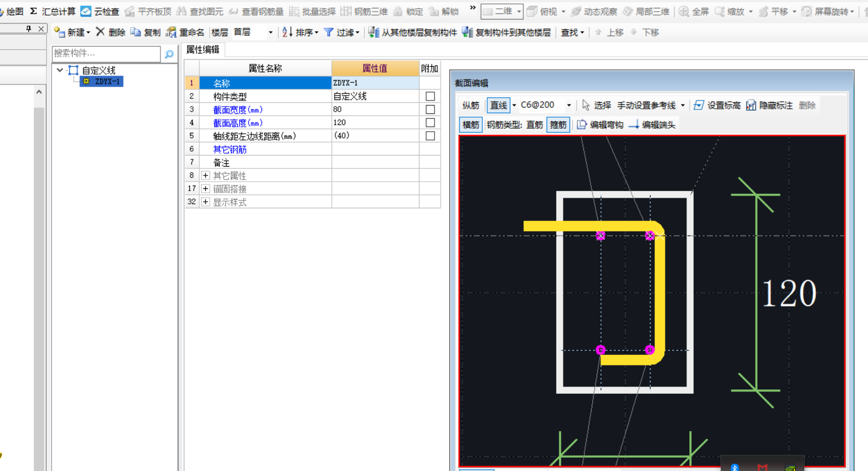This screenshot has height=471, width=868.
Task: Click 编辑端头 tool
Action: pos(652,125)
